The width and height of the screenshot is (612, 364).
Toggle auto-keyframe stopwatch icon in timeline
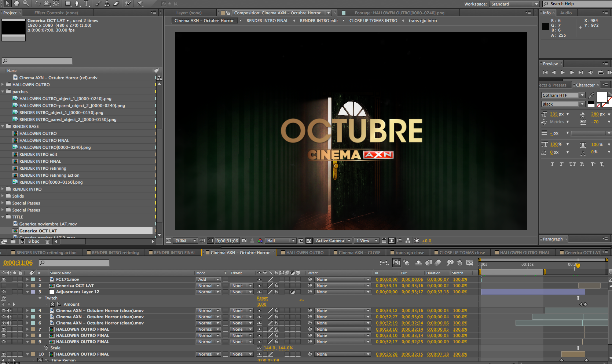tap(460, 262)
